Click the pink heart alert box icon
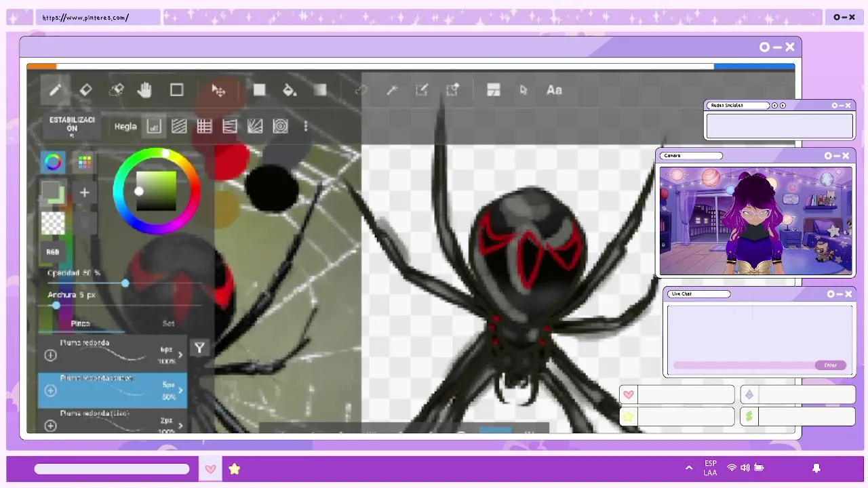This screenshot has height=488, width=868. coord(629,394)
